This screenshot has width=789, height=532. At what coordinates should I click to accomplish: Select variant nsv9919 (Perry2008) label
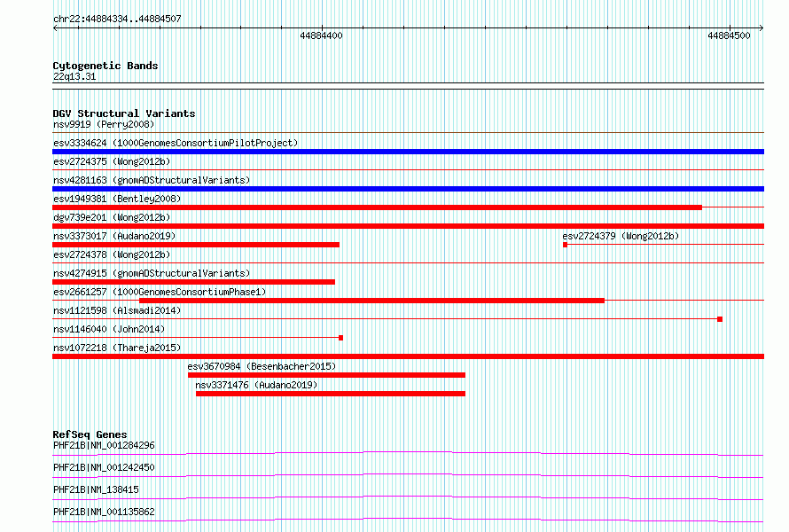tap(104, 124)
